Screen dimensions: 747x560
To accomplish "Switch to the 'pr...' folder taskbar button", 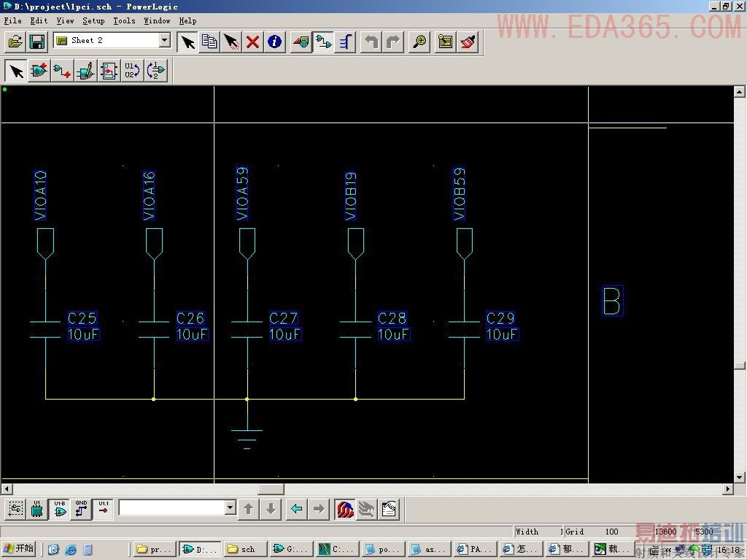I will point(155,549).
